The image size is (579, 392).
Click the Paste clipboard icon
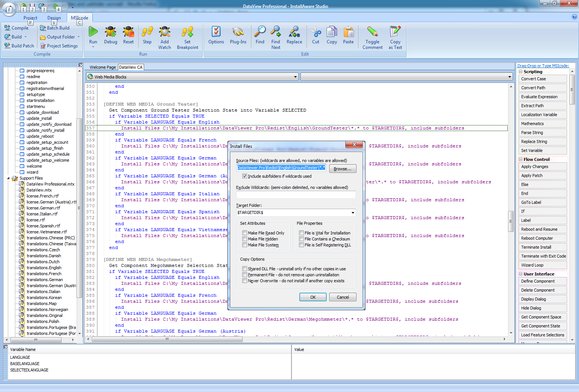[x=349, y=32]
